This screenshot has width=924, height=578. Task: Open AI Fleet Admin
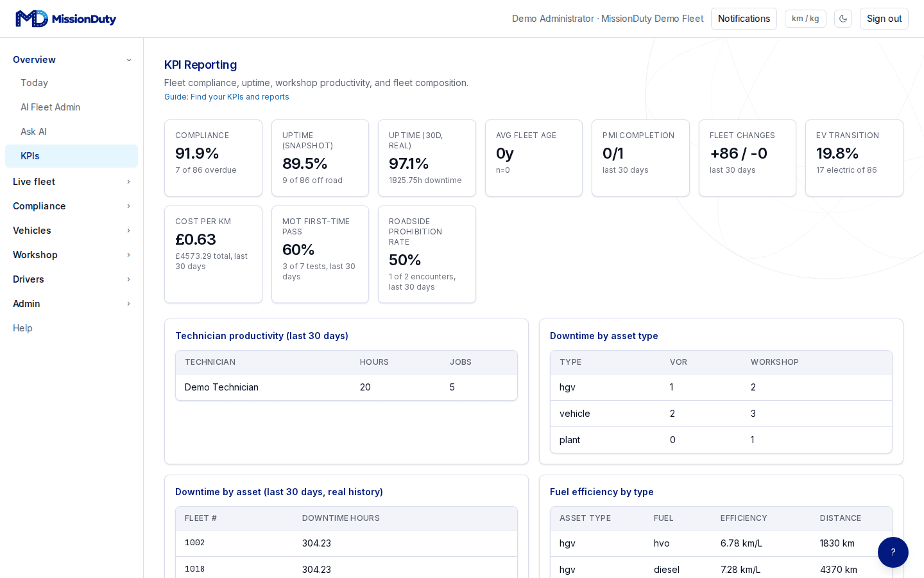click(71, 107)
